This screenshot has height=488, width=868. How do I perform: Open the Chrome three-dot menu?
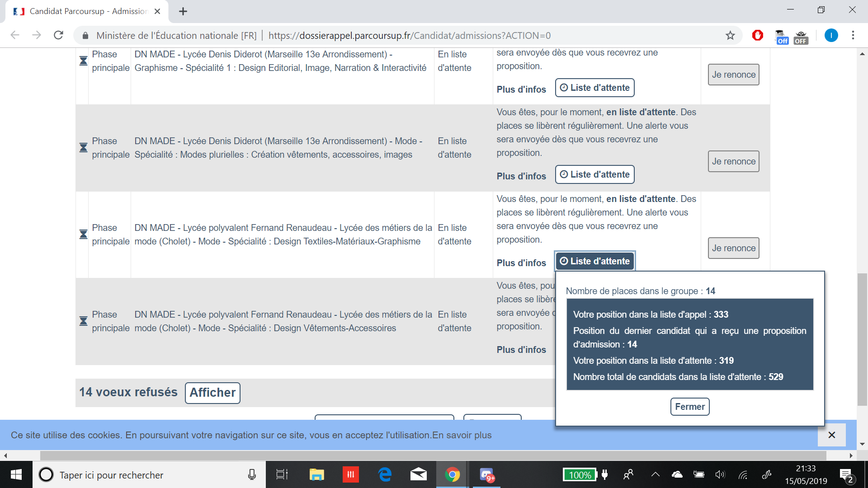(853, 35)
